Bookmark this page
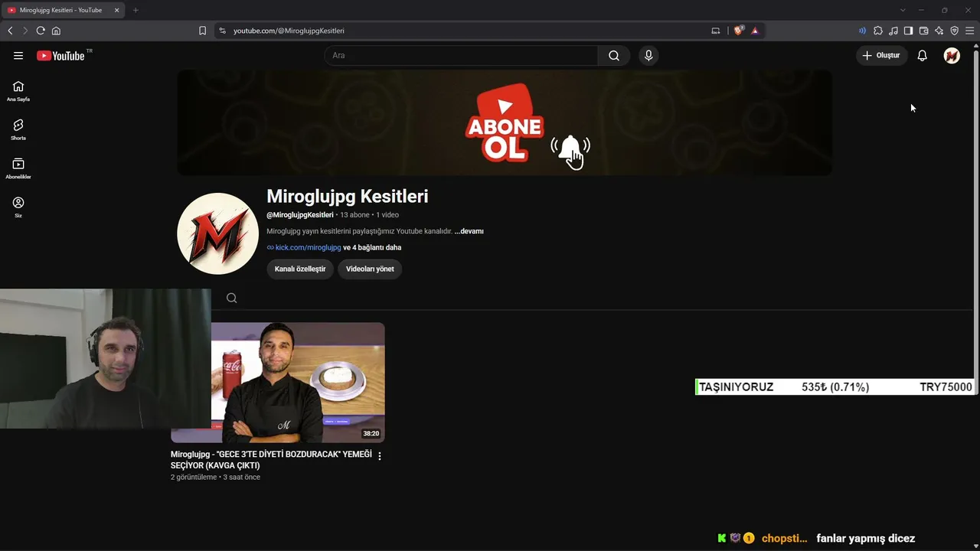 [202, 31]
